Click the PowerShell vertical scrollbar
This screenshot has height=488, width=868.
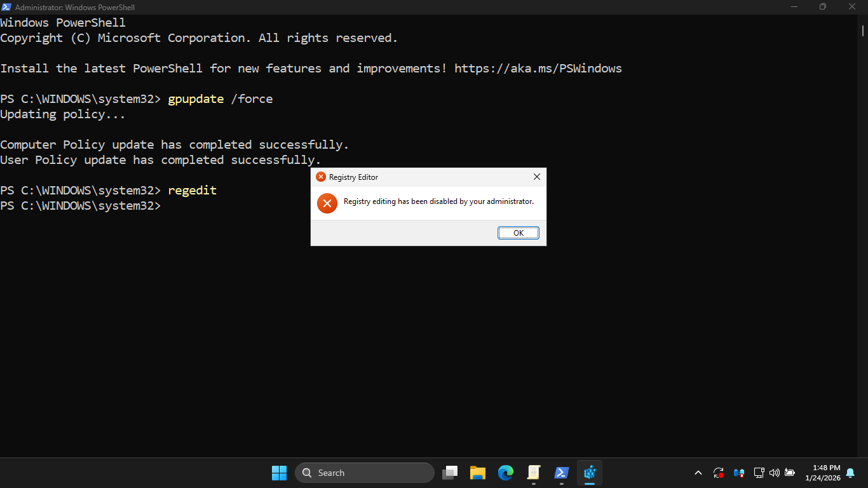(863, 30)
